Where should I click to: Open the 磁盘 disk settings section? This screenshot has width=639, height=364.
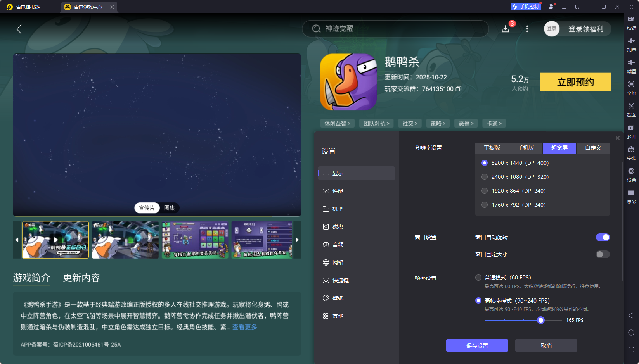[x=338, y=226]
